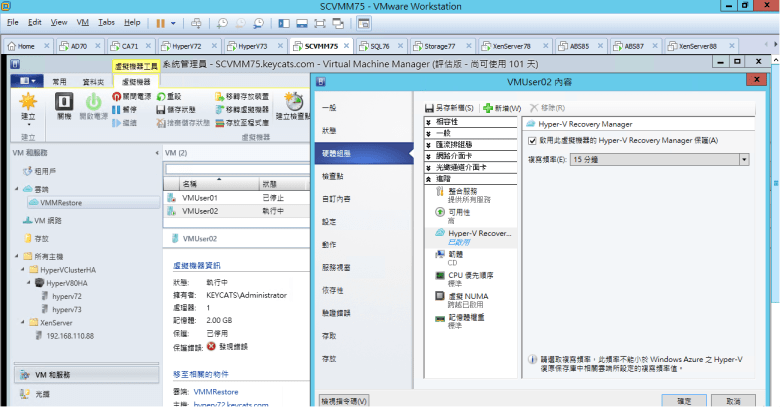Click the 新增 green plus icon in dialog
This screenshot has height=407, width=780.
point(488,107)
